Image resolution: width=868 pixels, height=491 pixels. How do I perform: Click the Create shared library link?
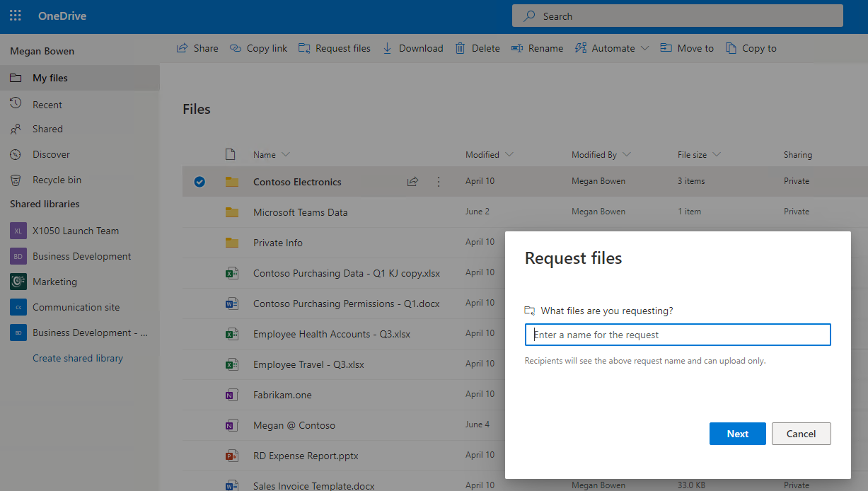tap(78, 358)
